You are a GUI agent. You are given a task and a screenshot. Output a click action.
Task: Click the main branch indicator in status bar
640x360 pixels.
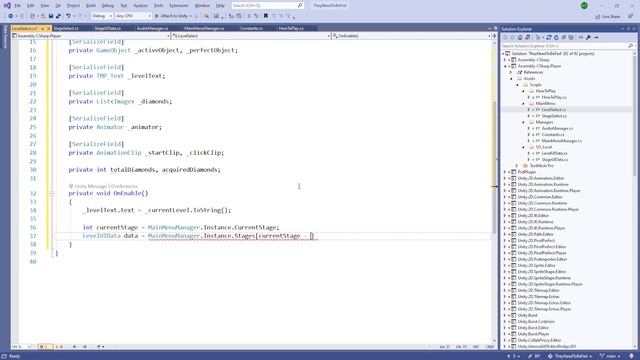pyautogui.click(x=610, y=356)
